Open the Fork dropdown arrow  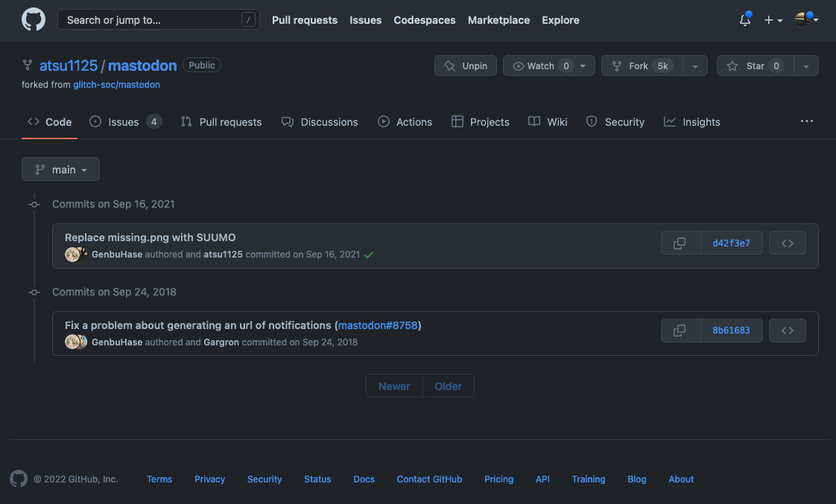(694, 66)
